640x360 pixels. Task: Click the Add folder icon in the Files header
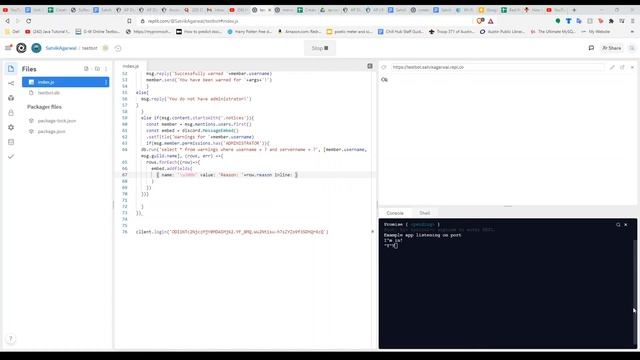[x=97, y=69]
